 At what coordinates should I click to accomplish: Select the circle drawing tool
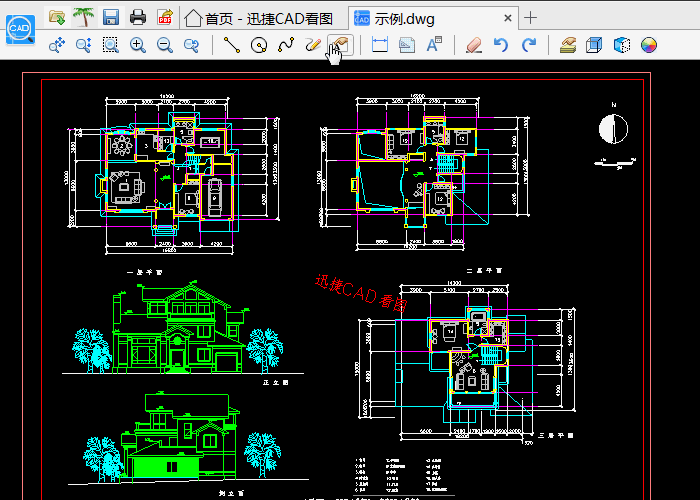click(259, 45)
